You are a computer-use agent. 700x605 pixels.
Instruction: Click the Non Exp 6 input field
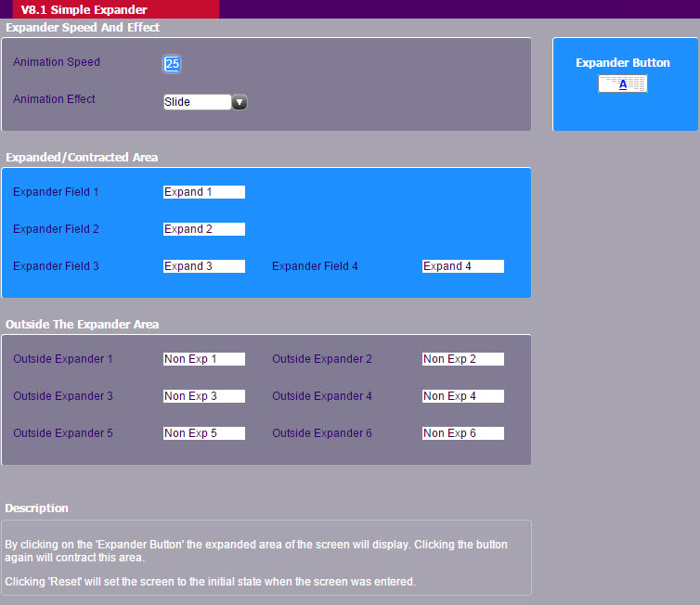[x=463, y=432]
